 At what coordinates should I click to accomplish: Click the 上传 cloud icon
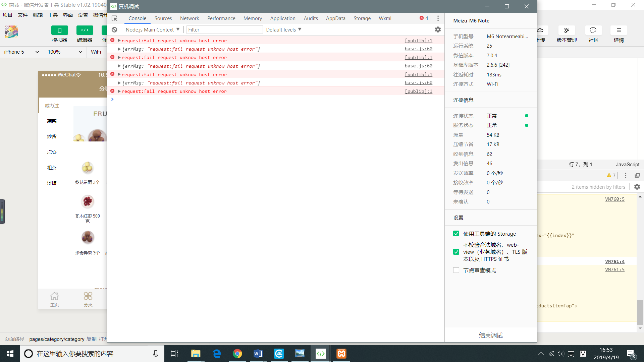pos(540,30)
